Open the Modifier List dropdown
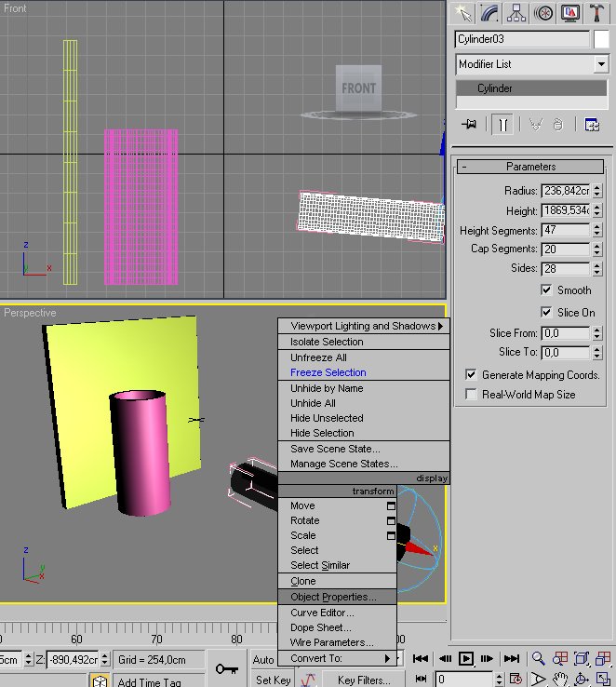The width and height of the screenshot is (616, 687). (x=601, y=64)
